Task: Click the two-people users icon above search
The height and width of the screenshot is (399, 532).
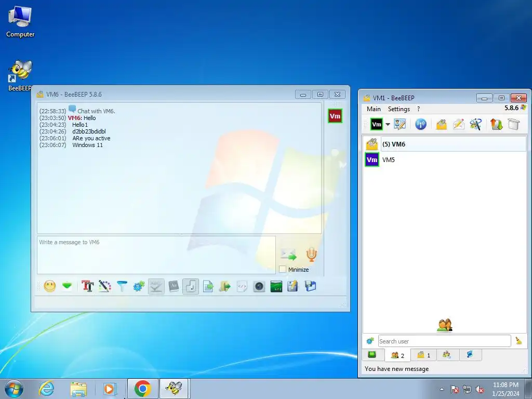Action: pos(445,325)
